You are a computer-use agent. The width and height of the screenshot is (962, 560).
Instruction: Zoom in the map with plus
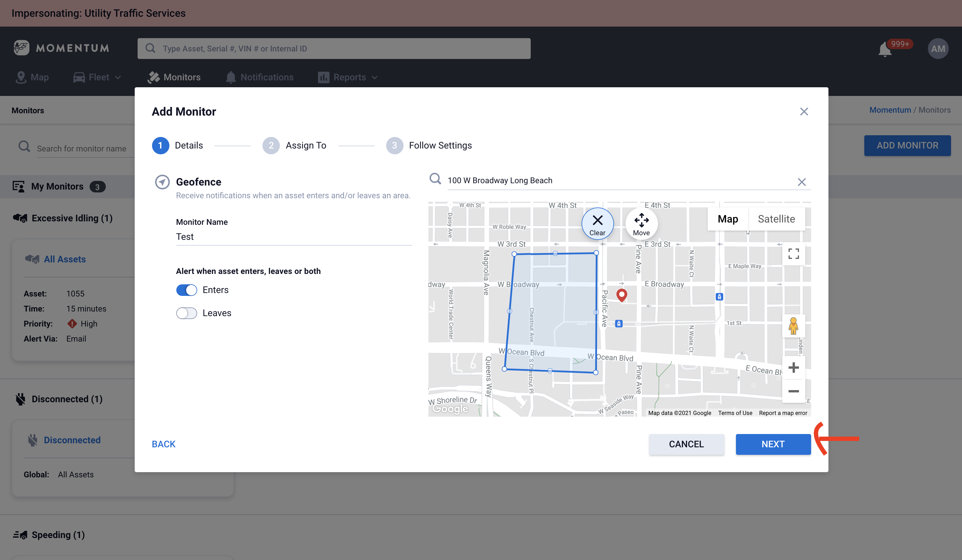tap(793, 368)
